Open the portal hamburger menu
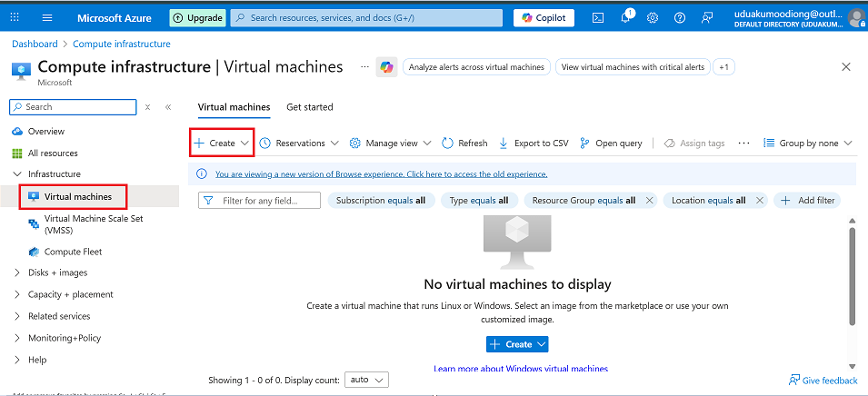 [47, 17]
